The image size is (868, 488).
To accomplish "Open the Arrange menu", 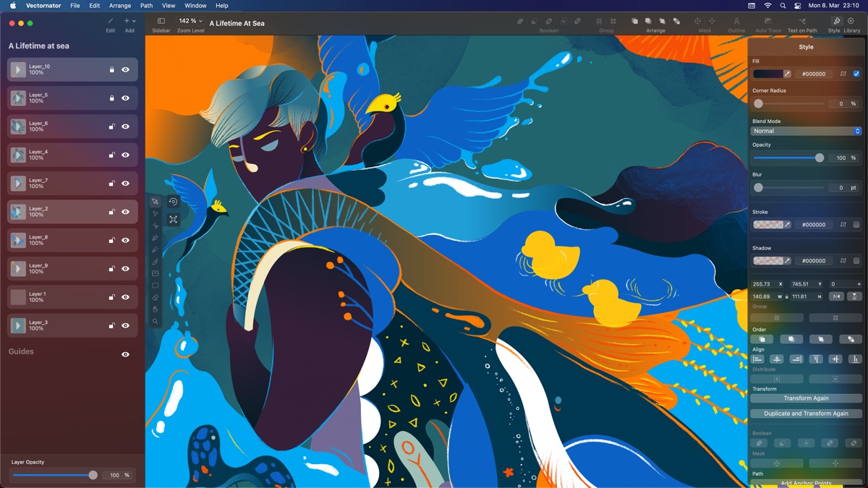I will 120,5.
